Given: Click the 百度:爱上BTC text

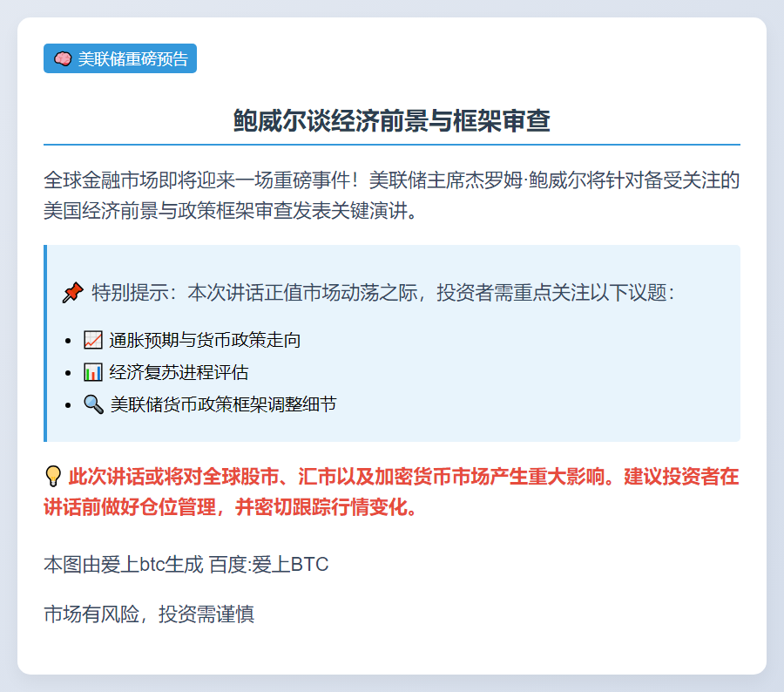Looking at the screenshot, I should click(268, 565).
